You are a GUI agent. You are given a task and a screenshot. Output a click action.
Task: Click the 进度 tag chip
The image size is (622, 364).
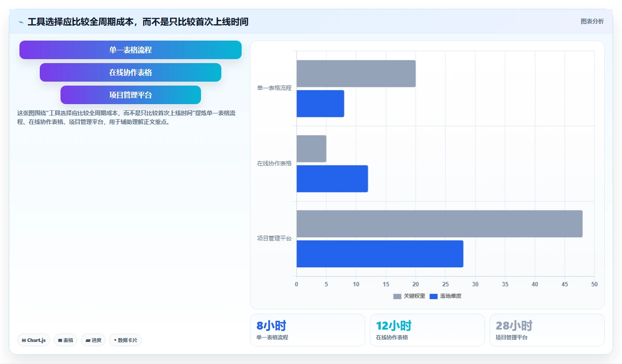(x=93, y=340)
